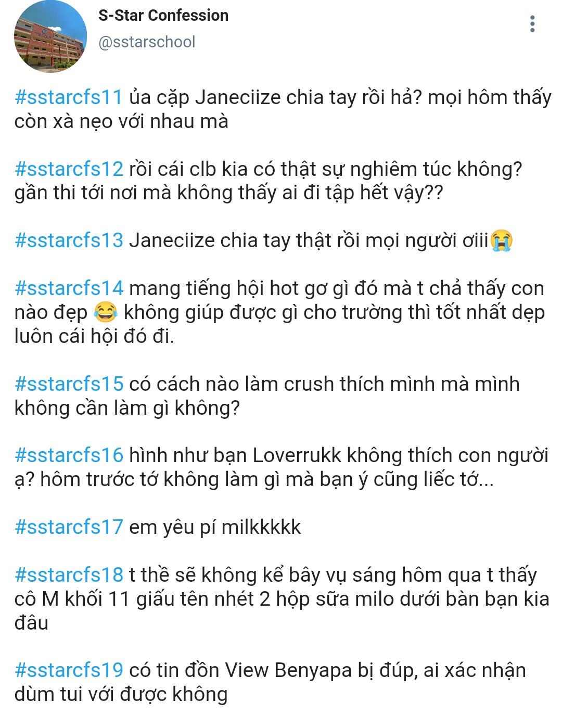
Task: Visit the @sstarschool handle
Action: (147, 42)
